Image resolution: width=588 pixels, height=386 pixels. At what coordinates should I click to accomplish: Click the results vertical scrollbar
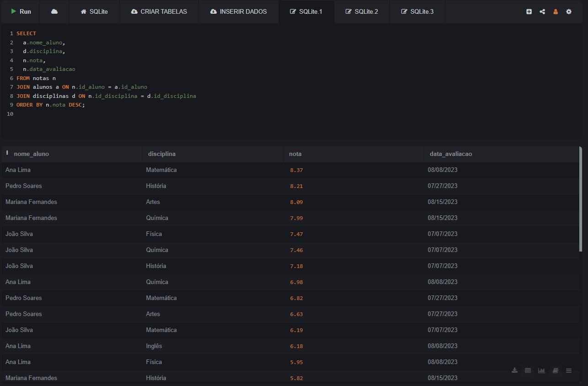pos(581,199)
